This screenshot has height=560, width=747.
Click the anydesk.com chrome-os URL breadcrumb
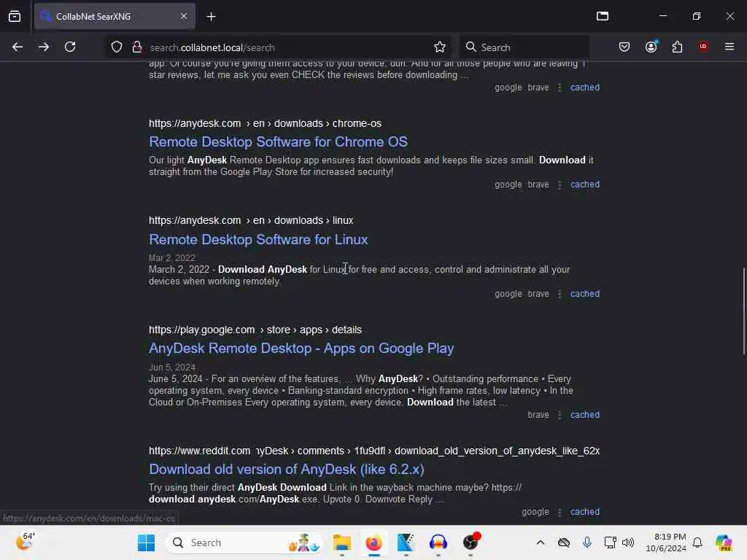tap(265, 123)
